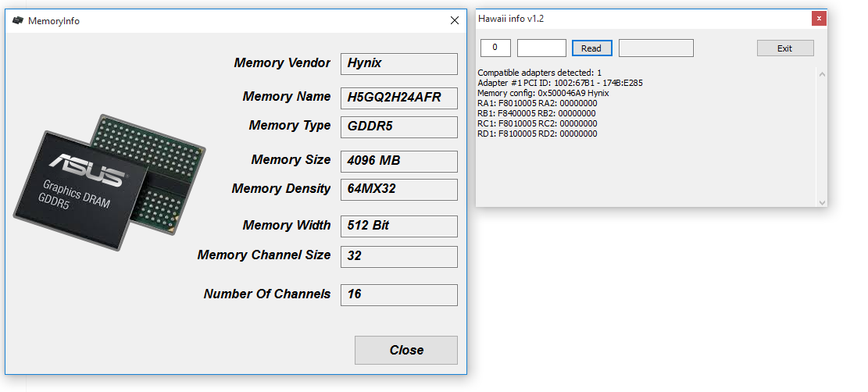
Task: Close the Hawaii info v1.2 window
Action: [819, 18]
